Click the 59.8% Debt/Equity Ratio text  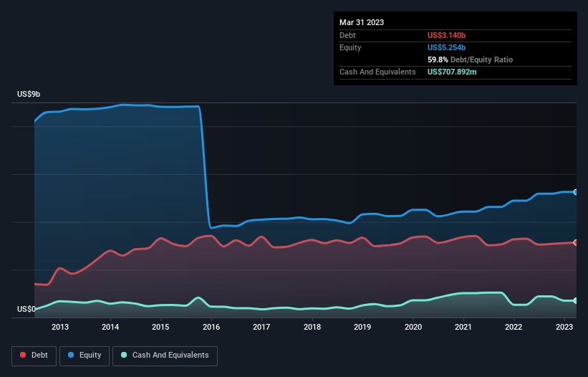[x=470, y=59]
